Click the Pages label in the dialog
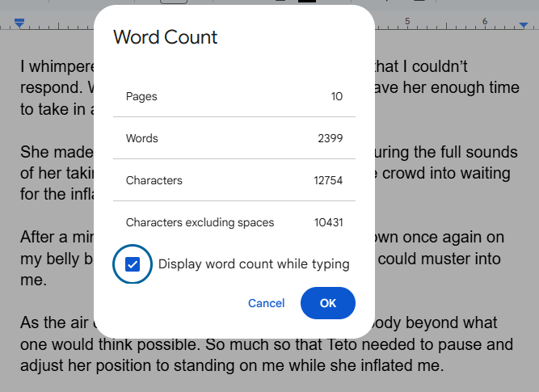 point(141,96)
